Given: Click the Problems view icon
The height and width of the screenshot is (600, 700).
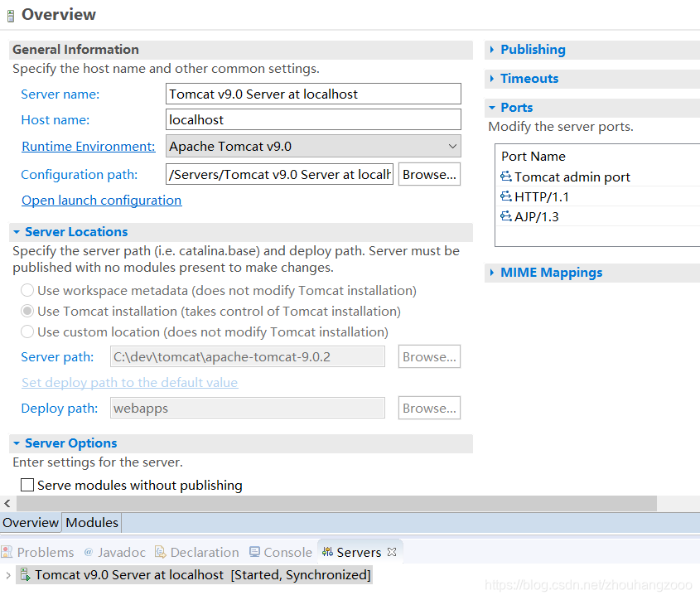Looking at the screenshot, I should point(7,552).
